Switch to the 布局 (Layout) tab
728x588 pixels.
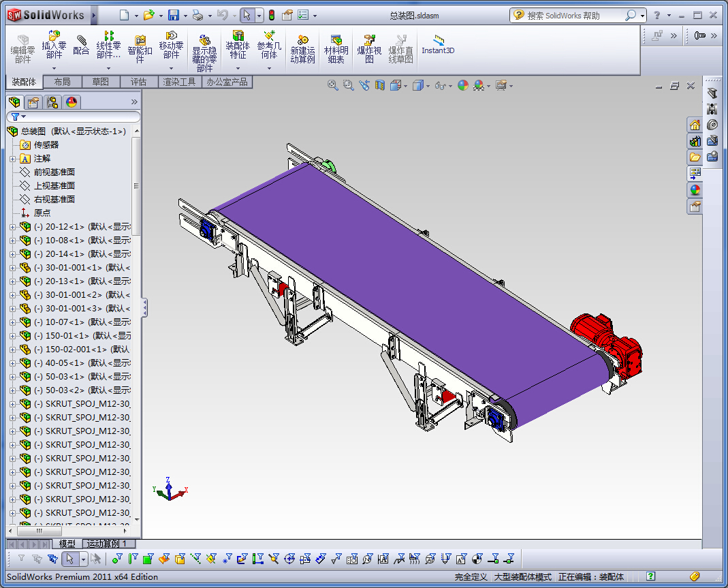(x=62, y=82)
